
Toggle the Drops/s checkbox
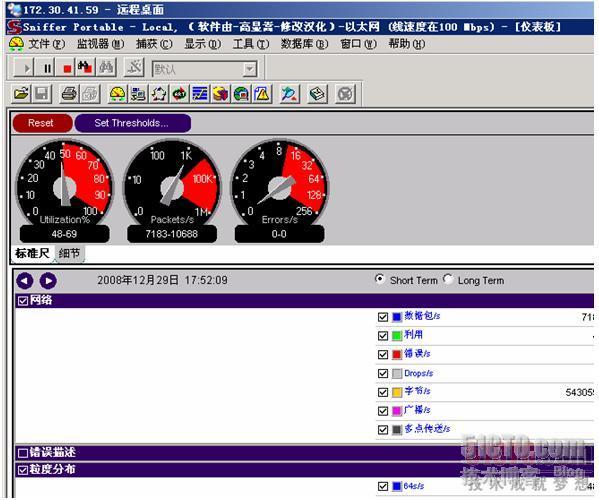(x=383, y=373)
